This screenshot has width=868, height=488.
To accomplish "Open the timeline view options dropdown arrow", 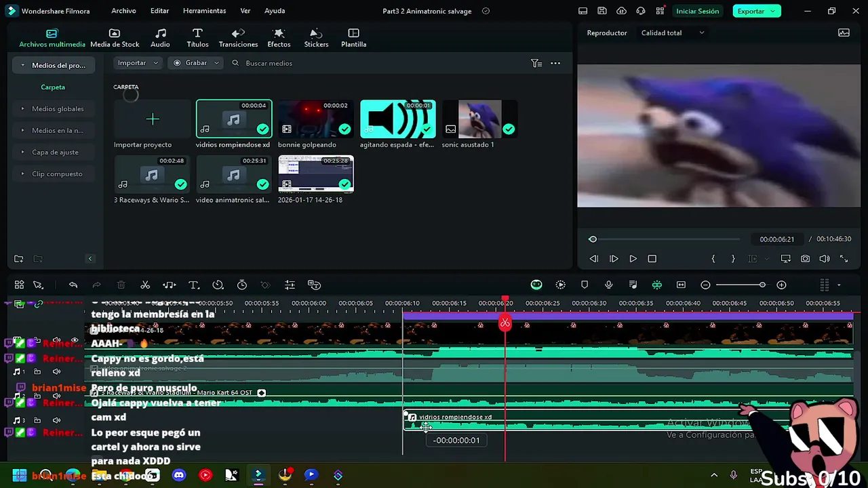I will click(x=839, y=285).
